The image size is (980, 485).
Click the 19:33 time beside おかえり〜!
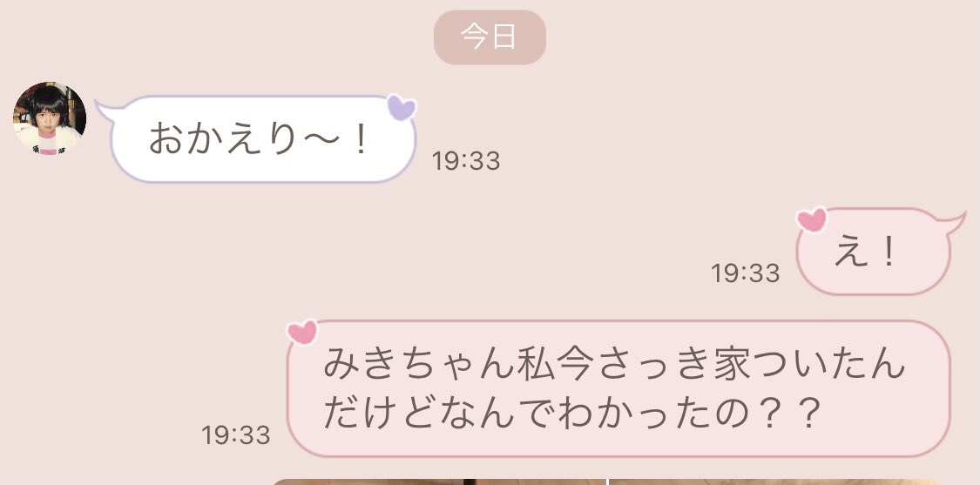tap(466, 161)
